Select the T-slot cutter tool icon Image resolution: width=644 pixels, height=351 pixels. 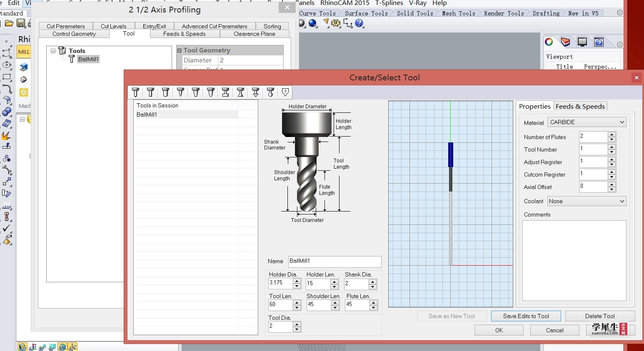(x=225, y=92)
